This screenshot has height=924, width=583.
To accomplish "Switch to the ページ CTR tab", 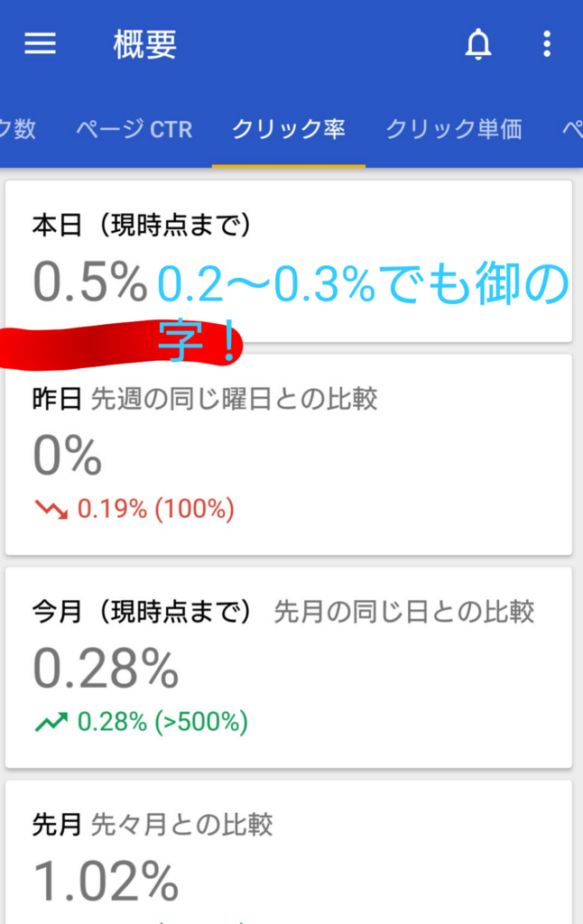I will (x=134, y=129).
